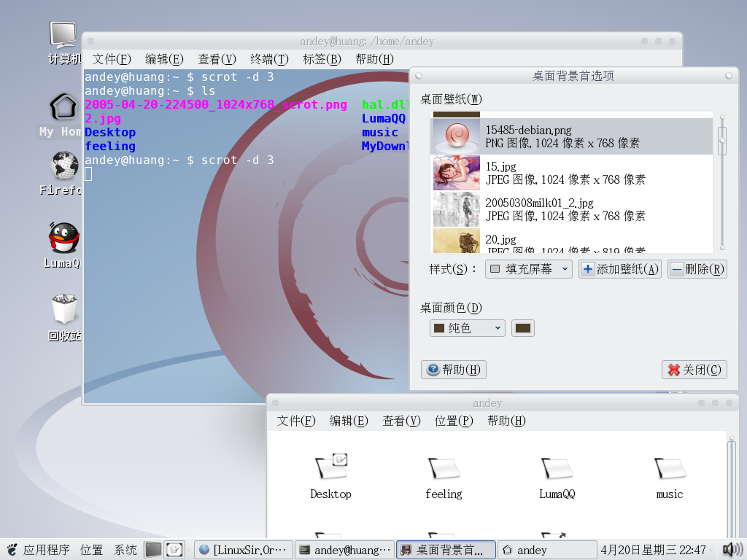747x560 pixels.
Task: Open terminal 查看(V) menu
Action: click(217, 59)
